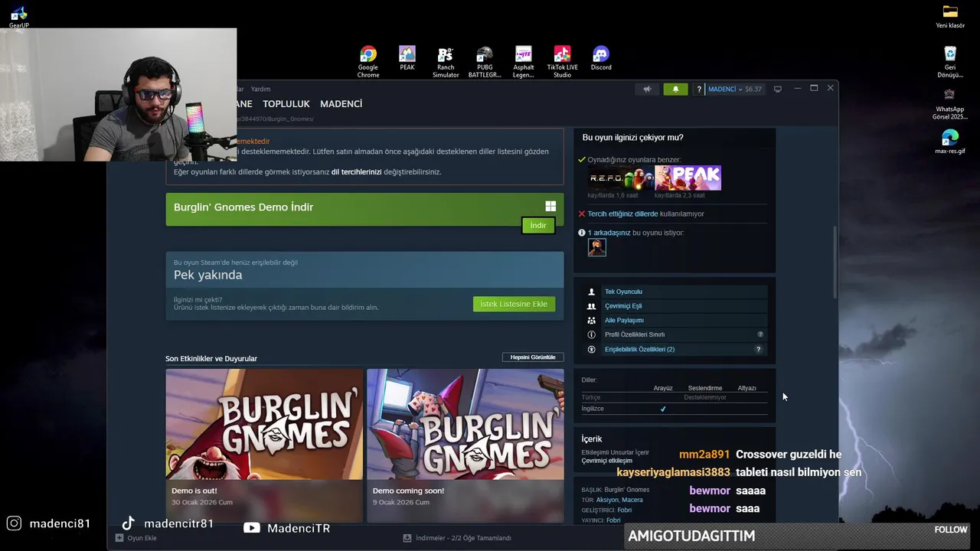The height and width of the screenshot is (551, 980).
Task: Open the Steam announcements megaphone icon
Action: tap(647, 89)
